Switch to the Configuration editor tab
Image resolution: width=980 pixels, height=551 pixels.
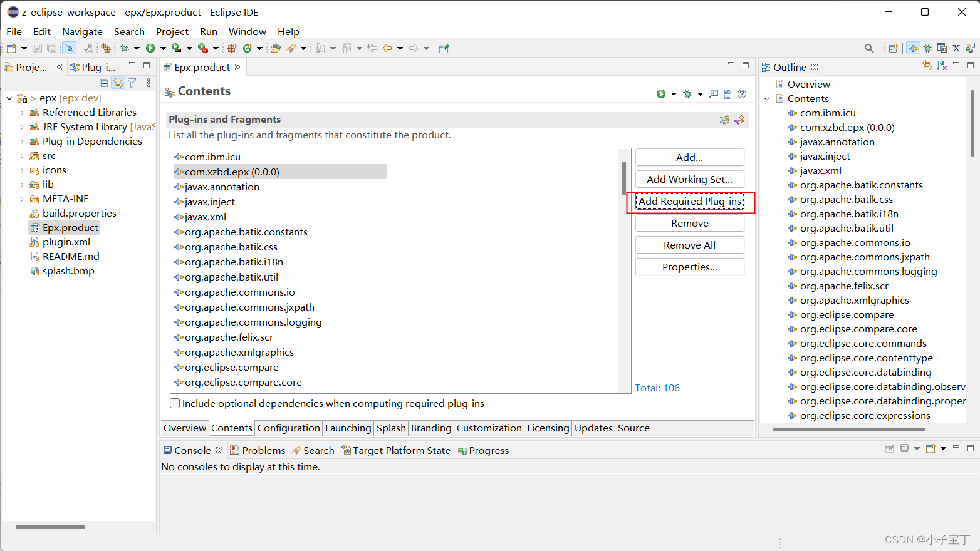coord(289,428)
